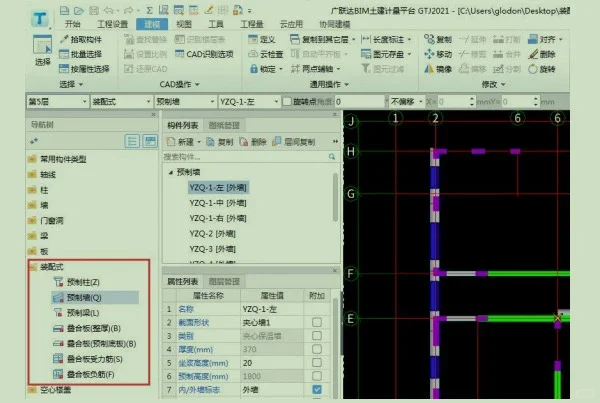Viewport: 600px width, 403px height.
Task: Click 删除 in component list toolbar
Action: click(253, 142)
